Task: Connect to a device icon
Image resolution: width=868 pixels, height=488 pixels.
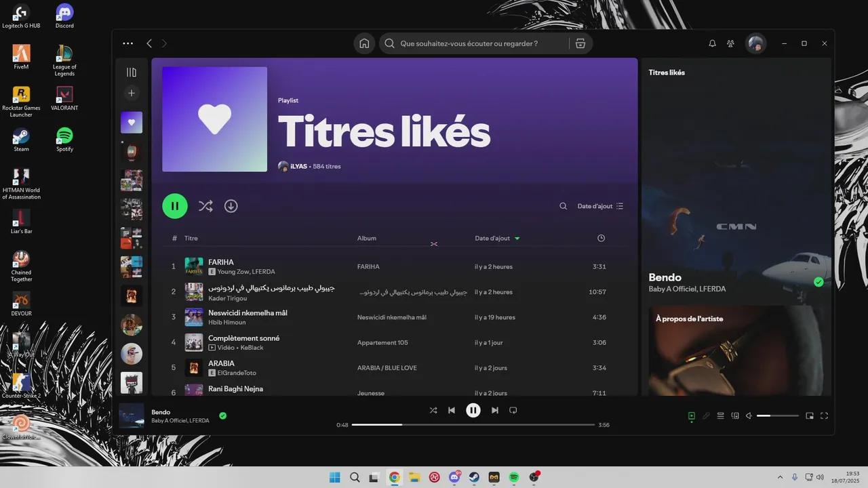Action: click(735, 415)
